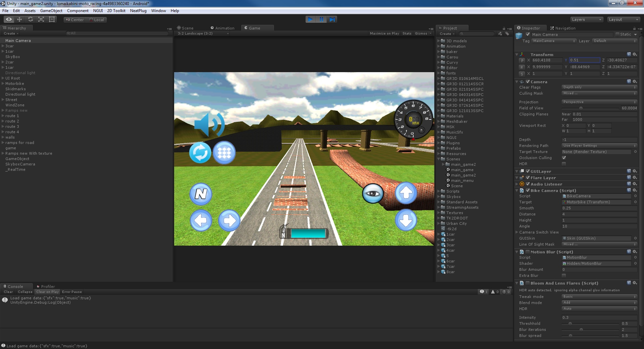Click the Stats button in Game view
The image size is (644, 349).
pyautogui.click(x=407, y=34)
